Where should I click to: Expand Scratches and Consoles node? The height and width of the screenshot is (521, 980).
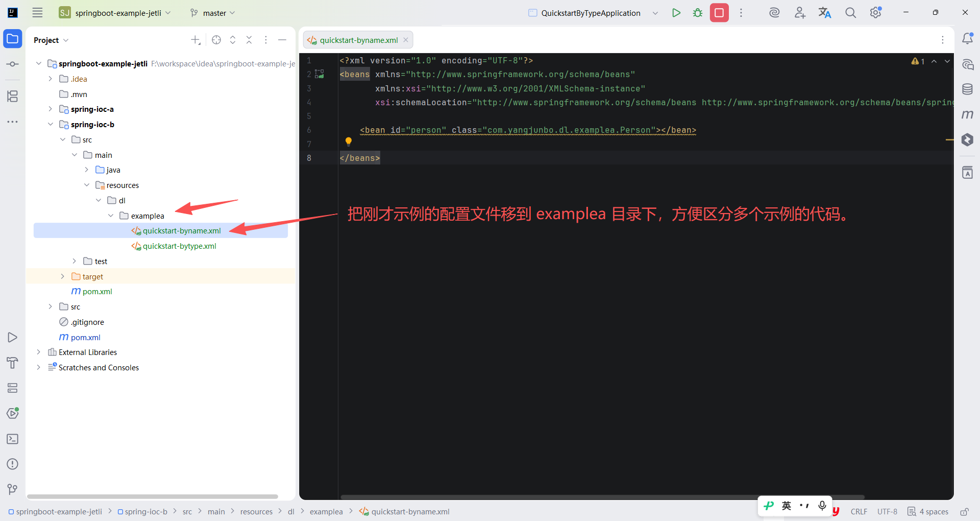click(x=38, y=367)
